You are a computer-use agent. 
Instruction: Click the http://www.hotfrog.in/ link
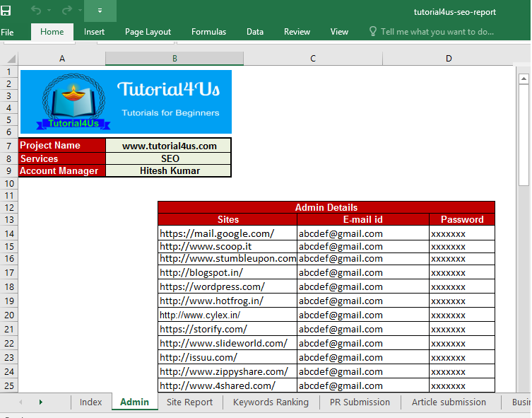point(211,301)
